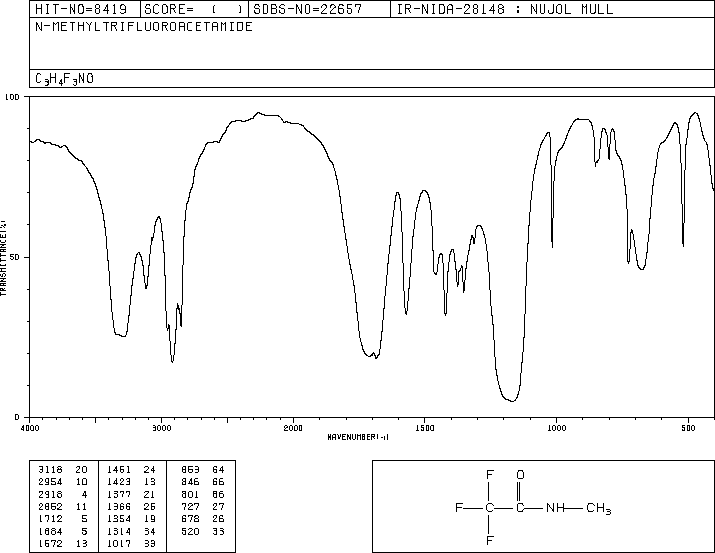715x553 pixels.
Task: Select the 1366 peak row in table
Action: (131, 506)
